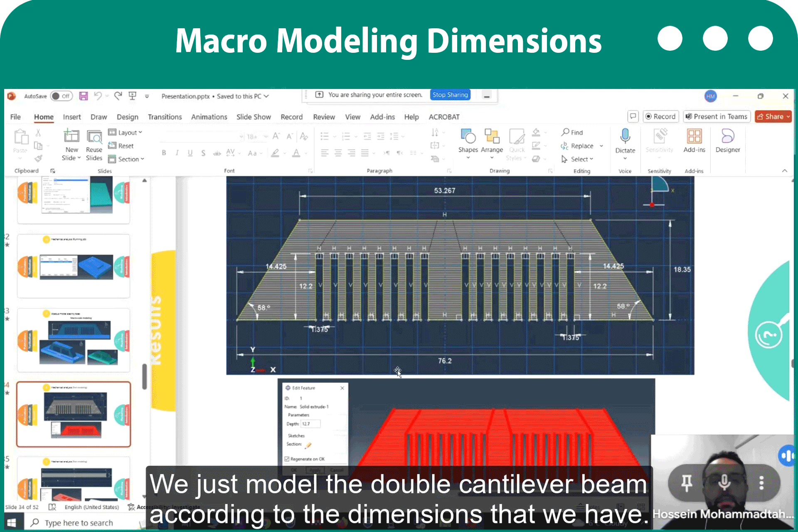Click the Cut scissors icon
The image size is (798, 532).
click(38, 133)
